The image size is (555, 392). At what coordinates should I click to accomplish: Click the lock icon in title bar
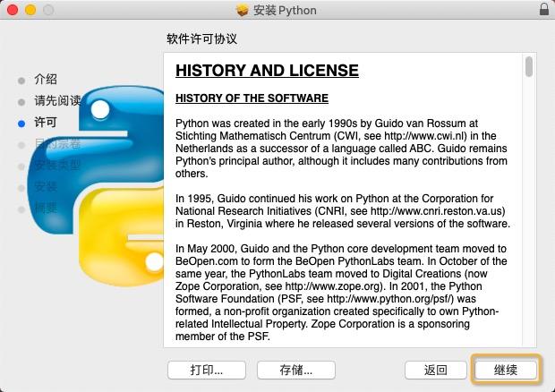pos(544,10)
